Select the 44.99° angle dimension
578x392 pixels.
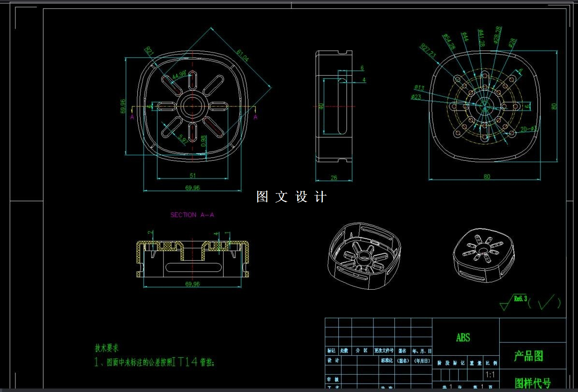[179, 75]
